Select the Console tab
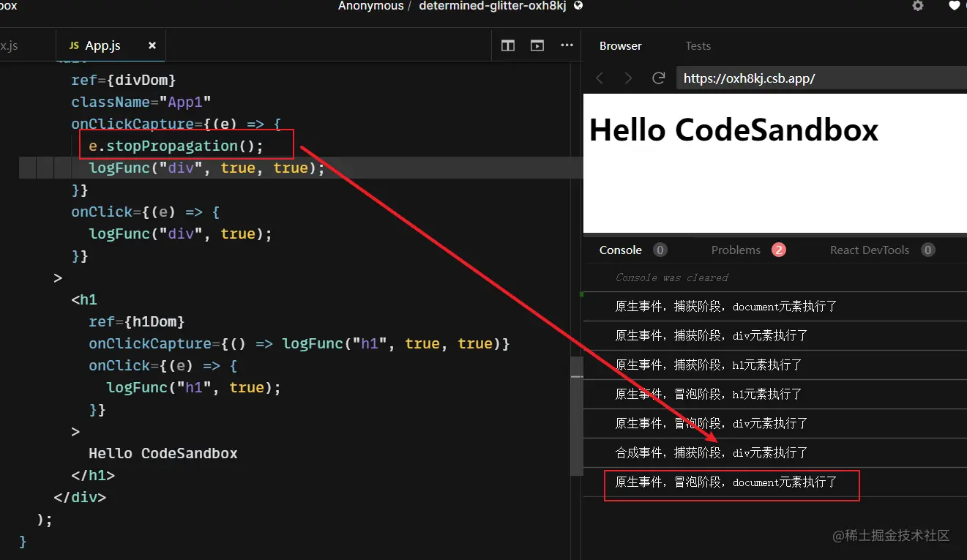The image size is (967, 560). coord(620,250)
